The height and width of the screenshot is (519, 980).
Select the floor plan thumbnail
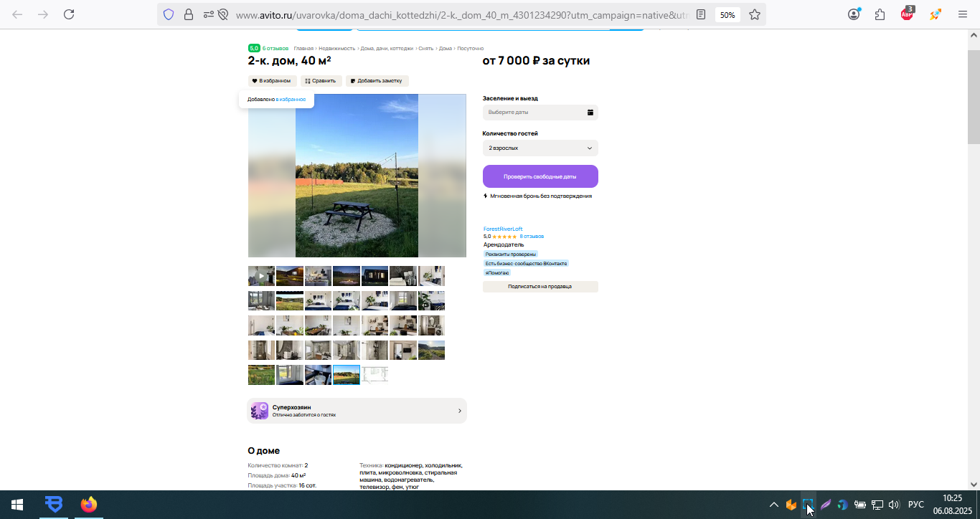tap(374, 375)
